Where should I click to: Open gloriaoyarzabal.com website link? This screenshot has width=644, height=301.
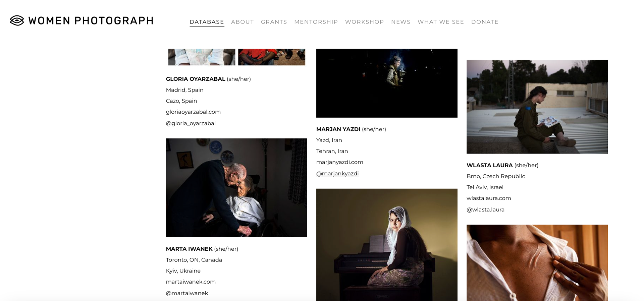click(x=193, y=112)
